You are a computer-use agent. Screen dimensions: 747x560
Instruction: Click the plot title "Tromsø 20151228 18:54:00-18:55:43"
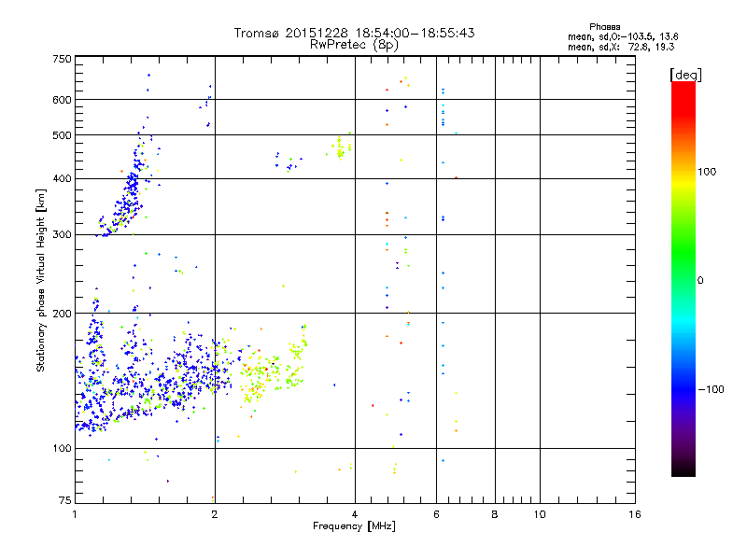(354, 33)
